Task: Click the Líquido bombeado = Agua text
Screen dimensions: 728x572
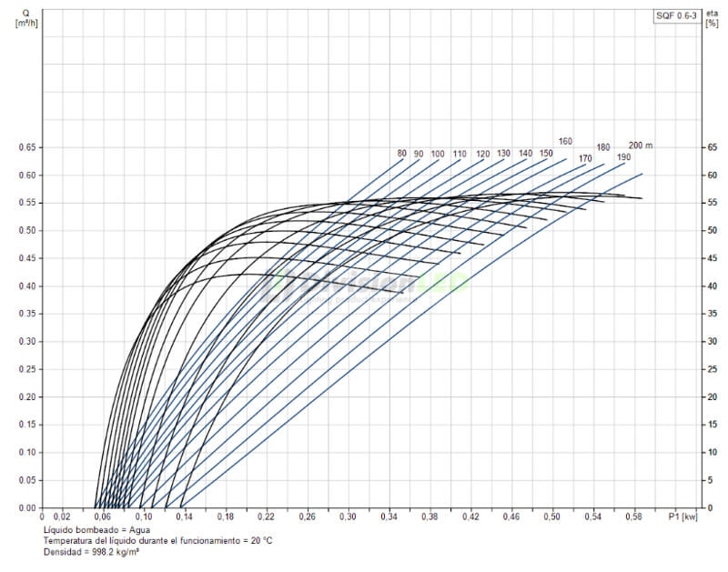Action: (96, 529)
